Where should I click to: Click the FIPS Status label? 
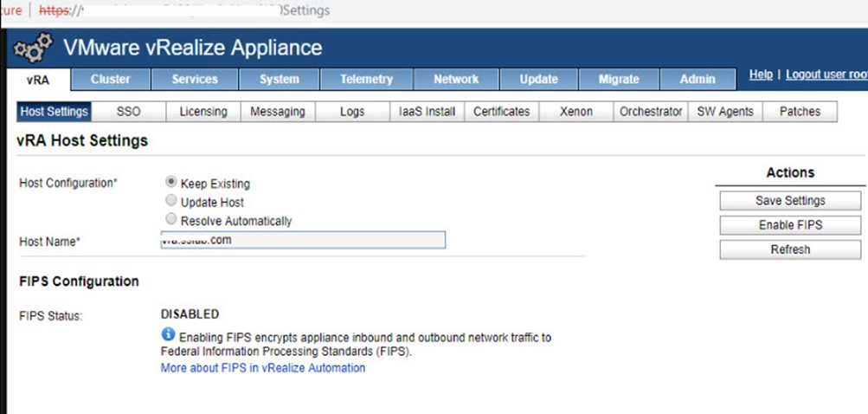pos(50,316)
